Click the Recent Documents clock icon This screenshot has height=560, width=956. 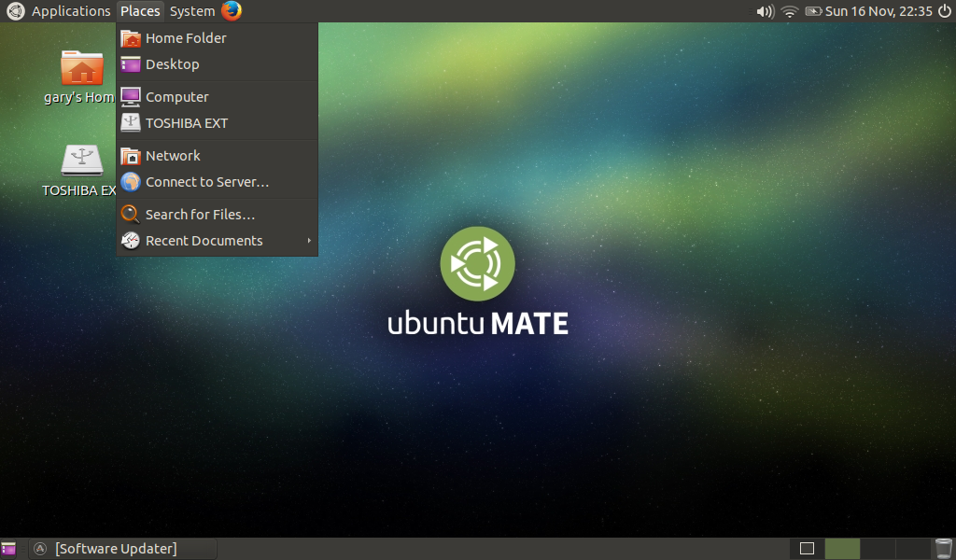coord(131,241)
